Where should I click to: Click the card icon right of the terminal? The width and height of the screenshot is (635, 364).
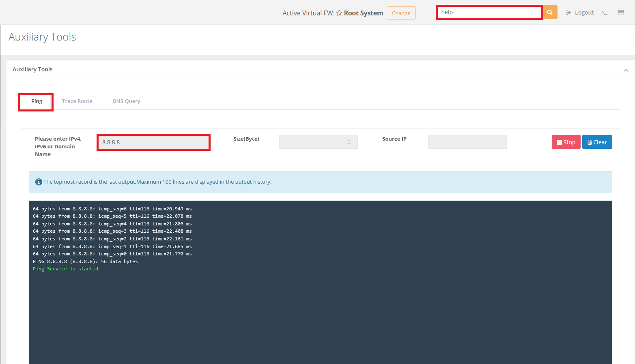(x=621, y=13)
